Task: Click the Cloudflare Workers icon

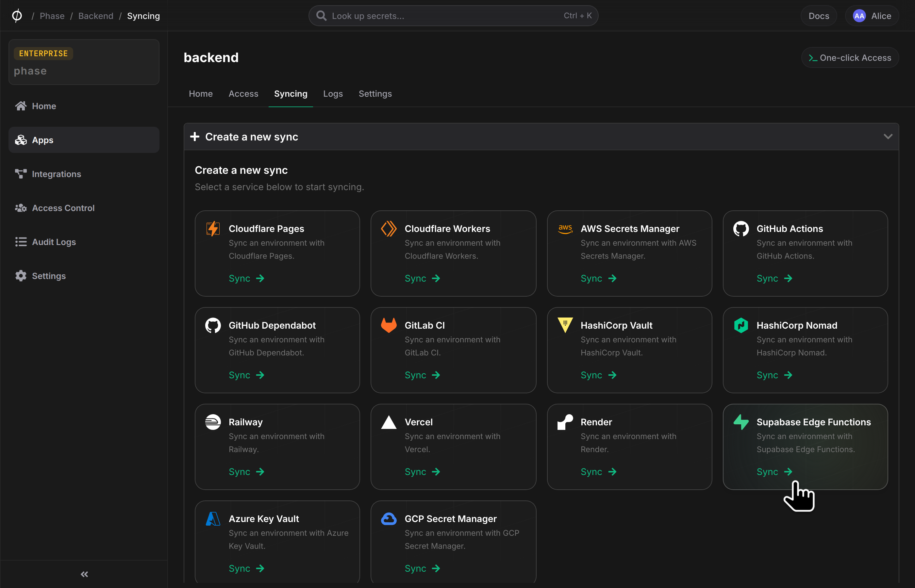Action: (389, 229)
